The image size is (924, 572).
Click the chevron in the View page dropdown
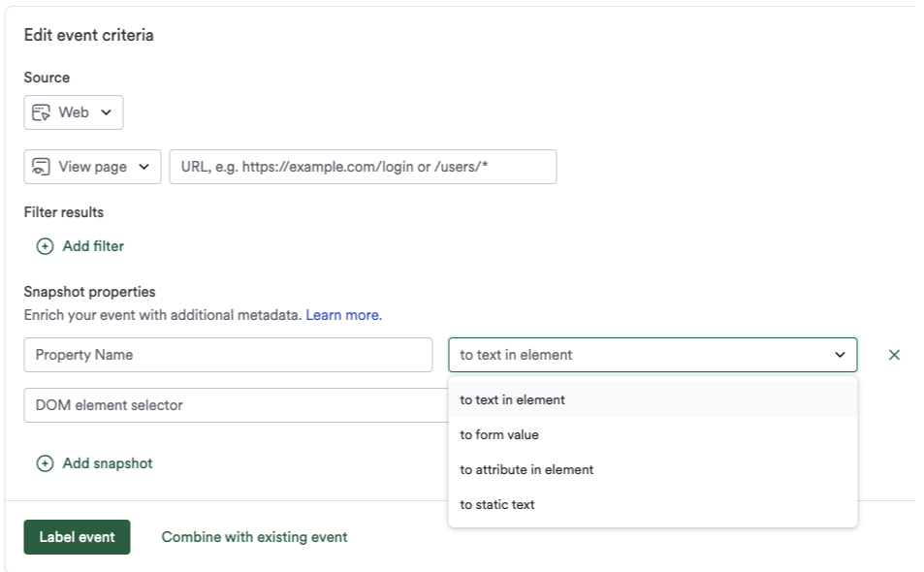(143, 167)
